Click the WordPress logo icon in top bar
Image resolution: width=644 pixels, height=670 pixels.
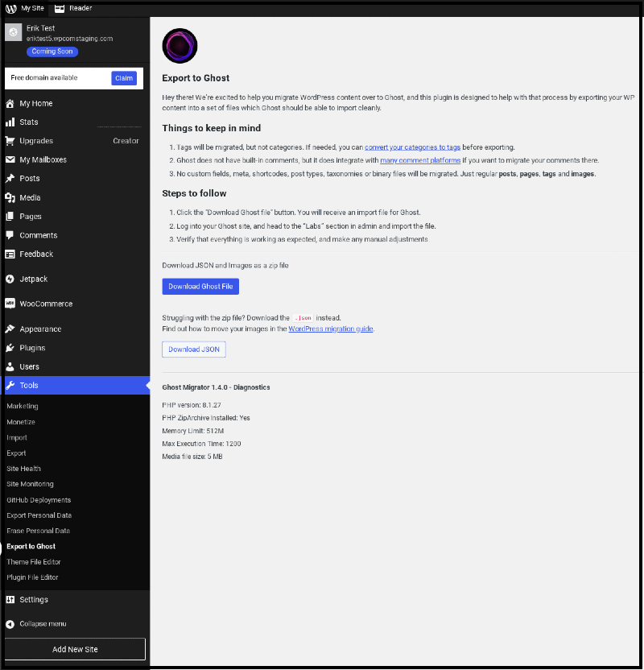10,8
